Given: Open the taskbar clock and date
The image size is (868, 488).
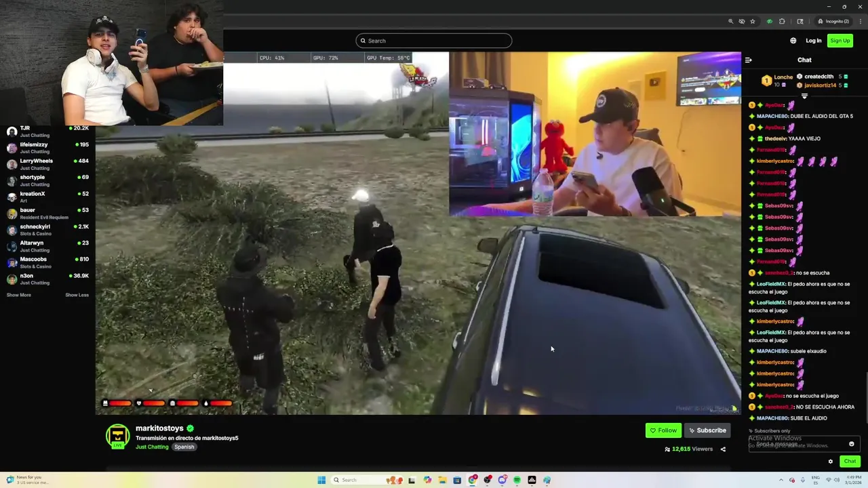Looking at the screenshot, I should pyautogui.click(x=853, y=480).
